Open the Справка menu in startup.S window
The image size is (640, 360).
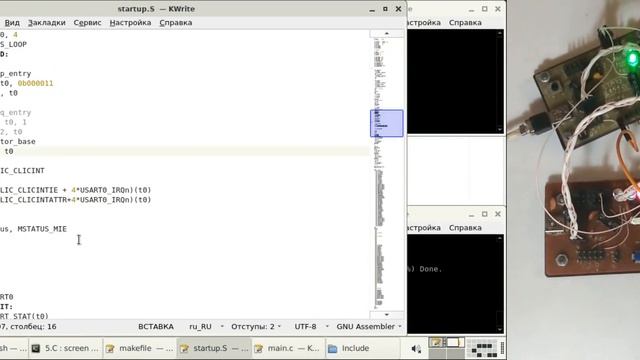176,22
